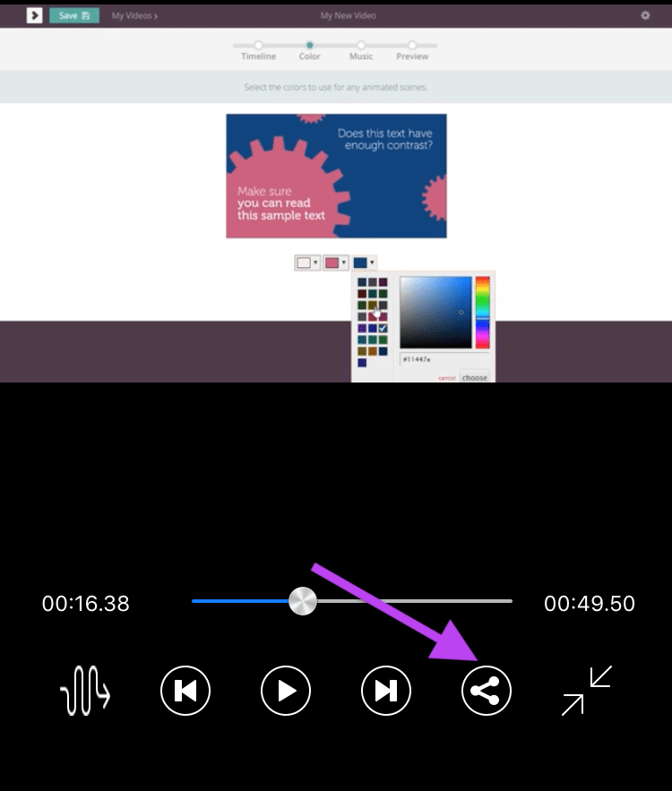Click the 'Select the colors to use' instruction text

click(x=335, y=87)
